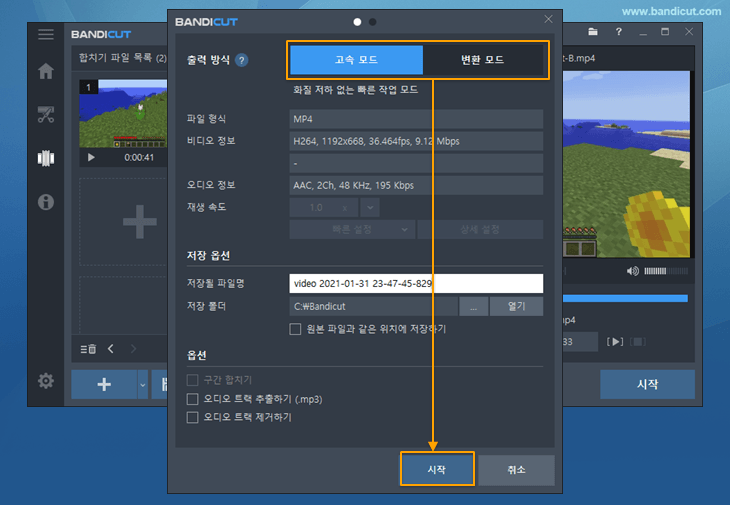Click the playback speed value field

[324, 207]
